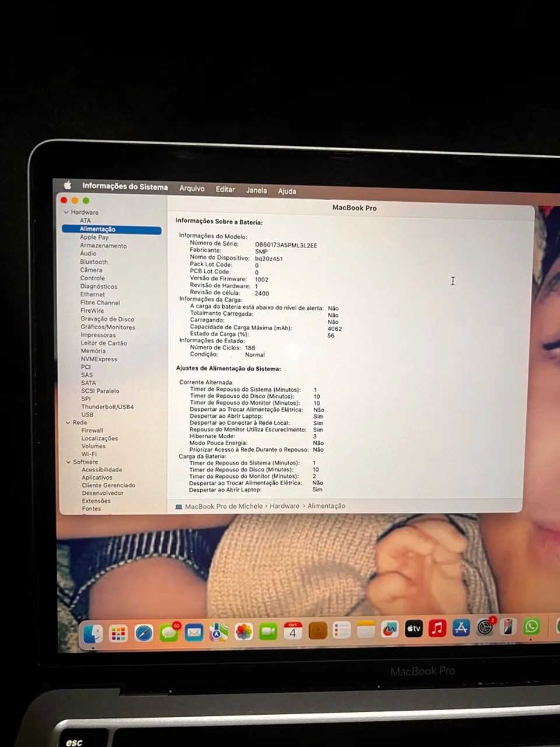Open WhatsApp from the dock

tap(531, 626)
